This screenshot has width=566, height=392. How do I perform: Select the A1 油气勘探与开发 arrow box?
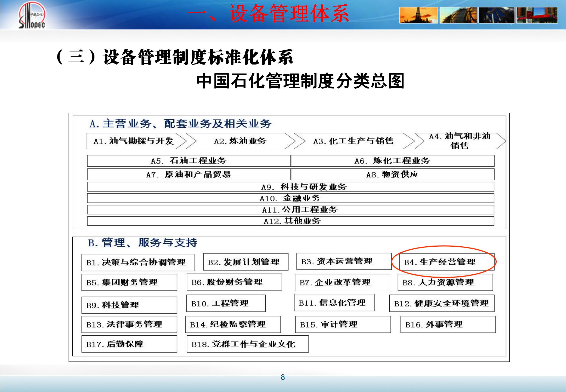(x=134, y=141)
